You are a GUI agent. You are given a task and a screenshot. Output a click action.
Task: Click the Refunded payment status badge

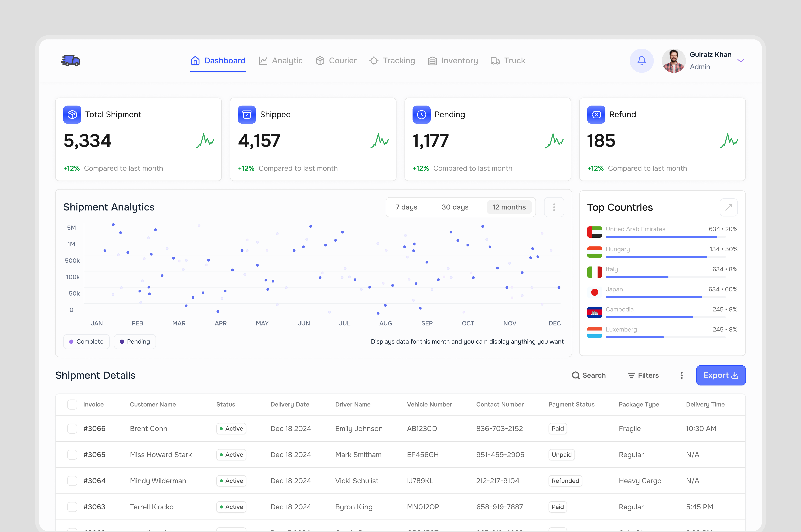click(565, 481)
